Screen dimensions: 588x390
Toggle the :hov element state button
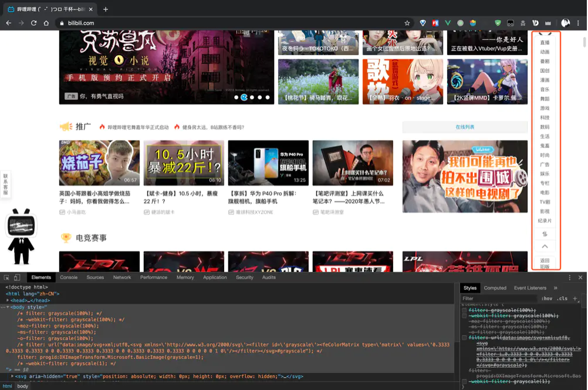click(x=547, y=298)
